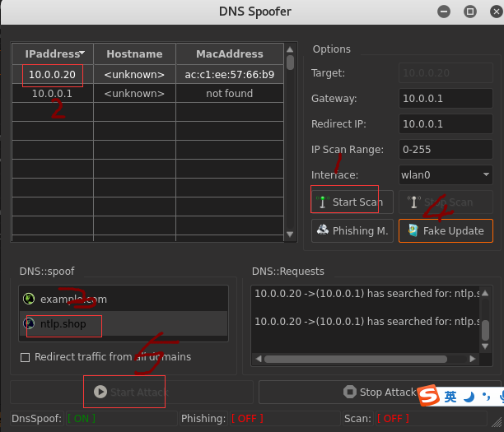The height and width of the screenshot is (432, 504).
Task: Click the Fake Update shield icon
Action: [413, 231]
